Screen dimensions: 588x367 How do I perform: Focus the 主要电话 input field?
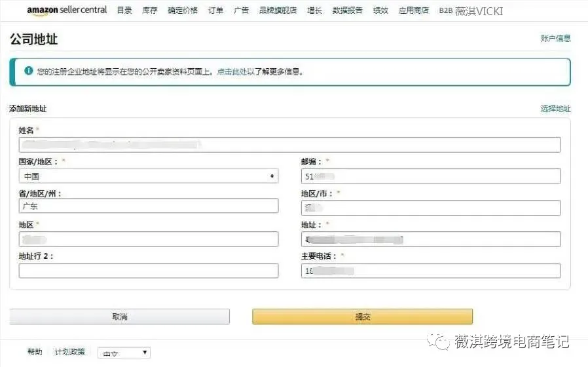coord(431,271)
